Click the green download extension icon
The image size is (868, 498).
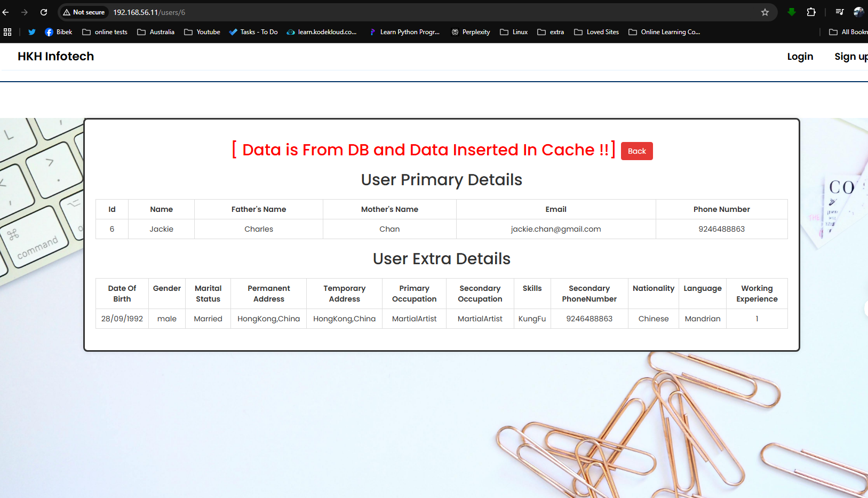point(792,12)
